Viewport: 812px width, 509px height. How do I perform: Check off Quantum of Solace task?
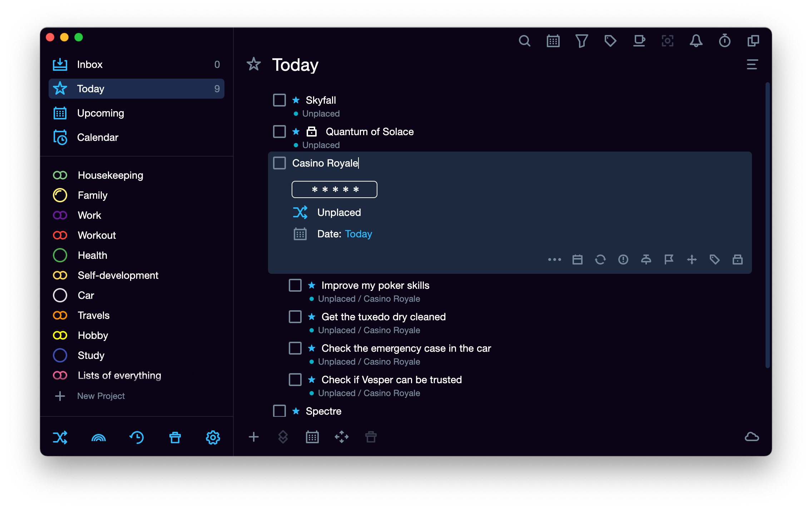click(279, 132)
